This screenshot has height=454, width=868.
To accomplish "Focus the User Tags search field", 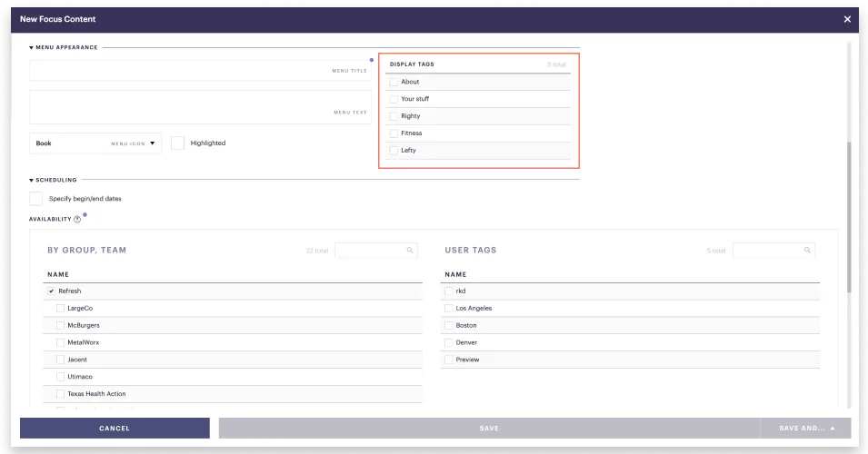I will click(773, 250).
